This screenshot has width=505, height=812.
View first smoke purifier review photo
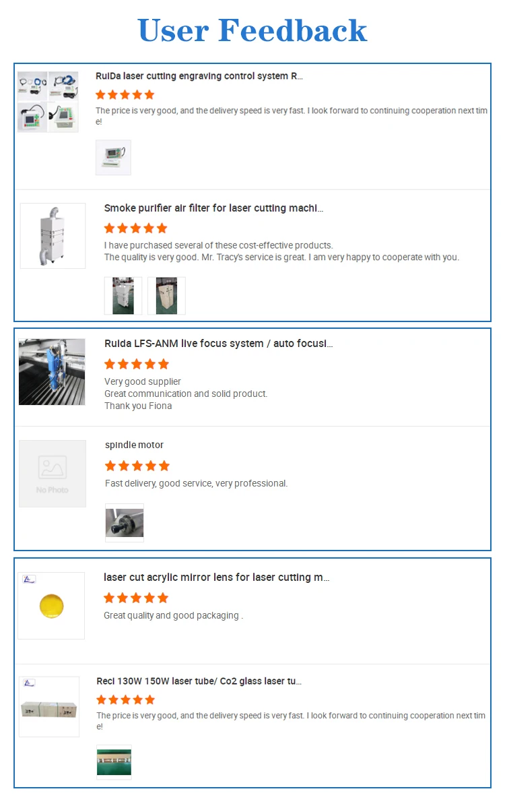click(123, 296)
